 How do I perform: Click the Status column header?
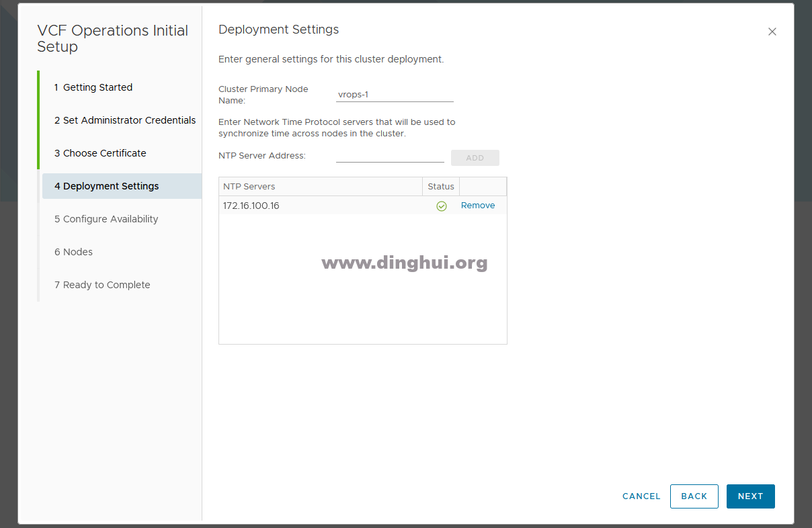pyautogui.click(x=441, y=187)
